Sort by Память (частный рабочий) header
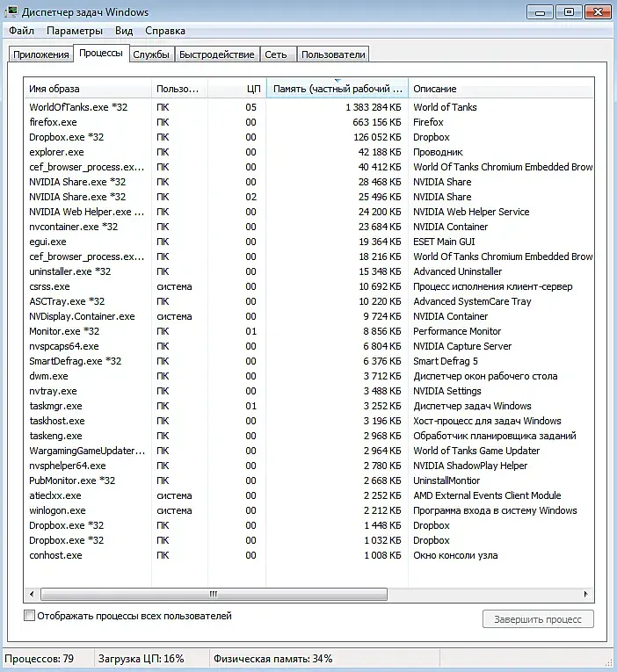 pyautogui.click(x=338, y=89)
